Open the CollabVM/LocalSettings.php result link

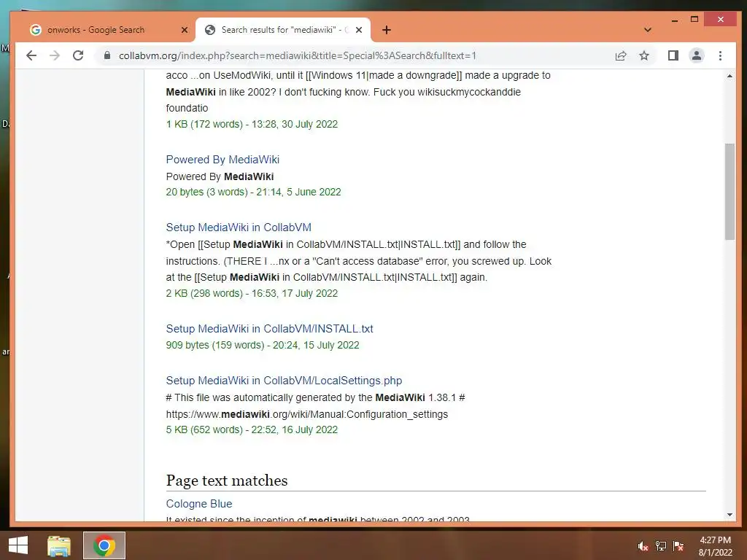(284, 381)
